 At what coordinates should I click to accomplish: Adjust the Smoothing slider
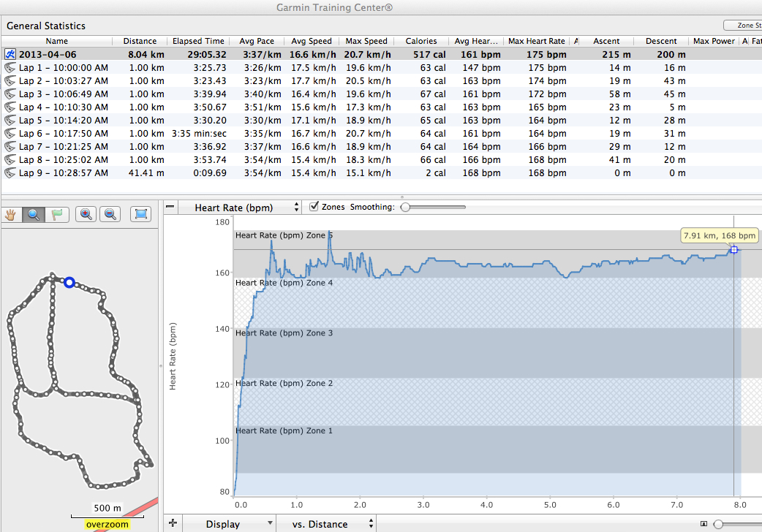point(404,207)
